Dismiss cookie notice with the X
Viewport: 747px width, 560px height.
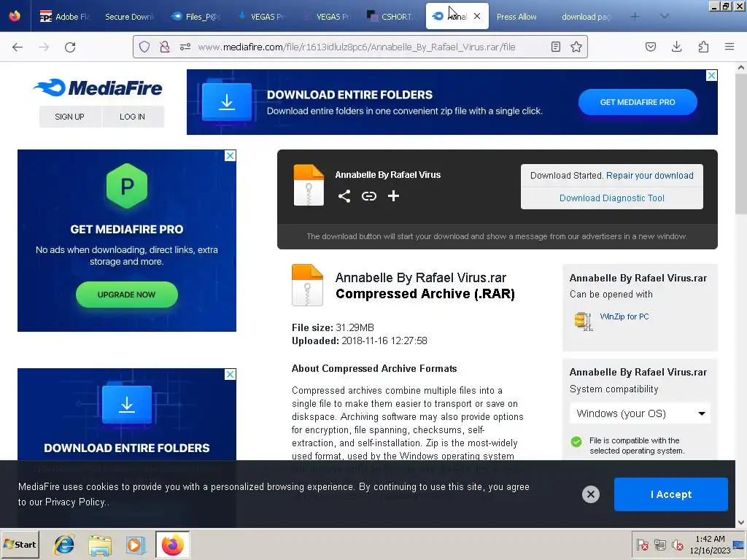[x=590, y=494]
